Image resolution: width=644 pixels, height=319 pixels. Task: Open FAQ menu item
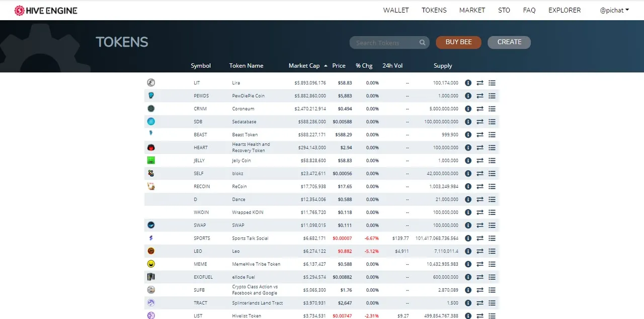coord(529,10)
